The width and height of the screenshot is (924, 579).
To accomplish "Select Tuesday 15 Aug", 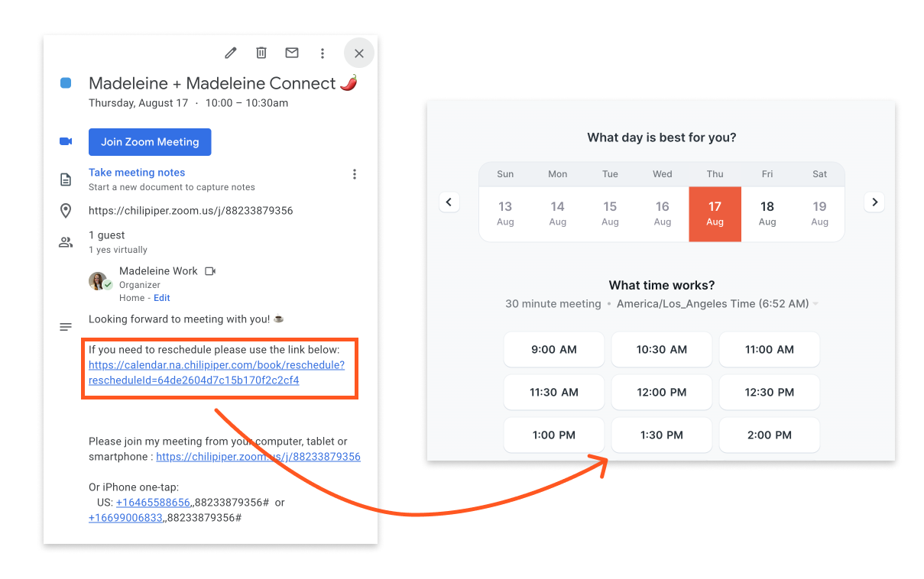I will [610, 214].
